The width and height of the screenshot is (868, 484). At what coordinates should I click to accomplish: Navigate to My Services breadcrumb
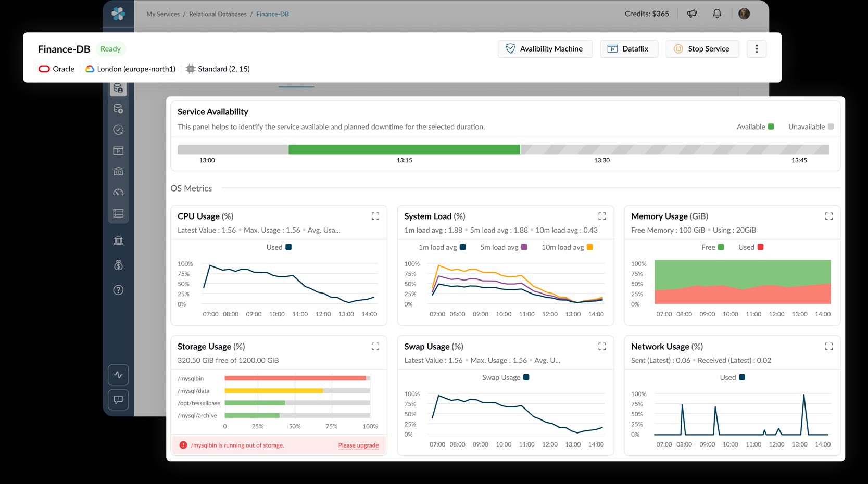pyautogui.click(x=162, y=14)
